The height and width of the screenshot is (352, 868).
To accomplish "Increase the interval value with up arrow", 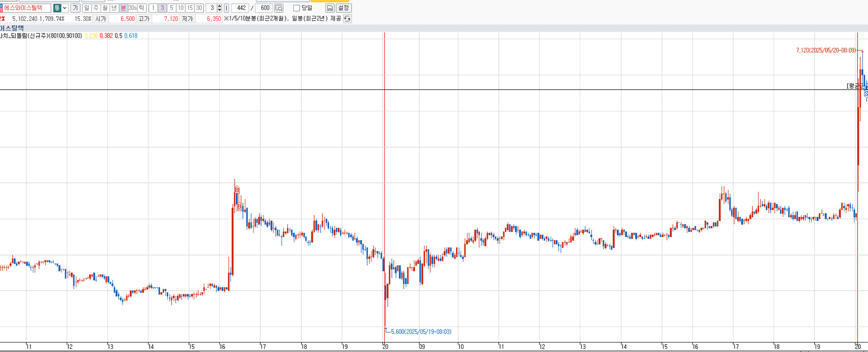I will tap(220, 6).
